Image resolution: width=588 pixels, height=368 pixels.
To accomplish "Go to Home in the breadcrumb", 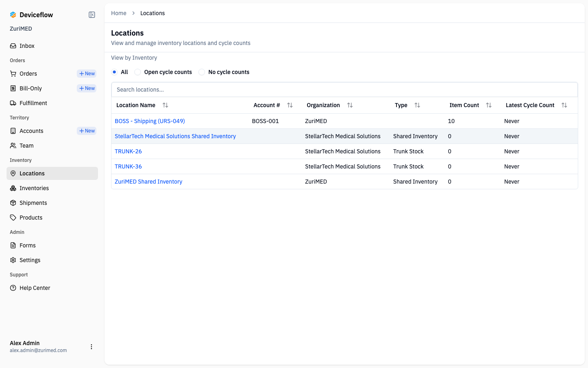I will coord(119,13).
